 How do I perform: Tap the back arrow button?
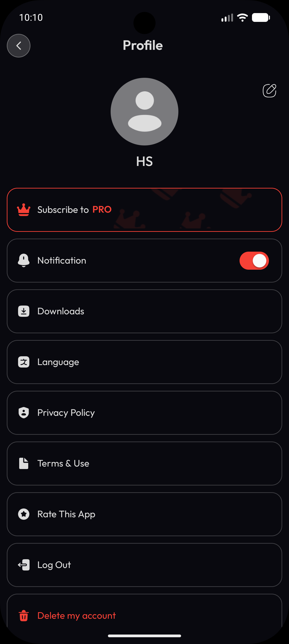pyautogui.click(x=19, y=46)
